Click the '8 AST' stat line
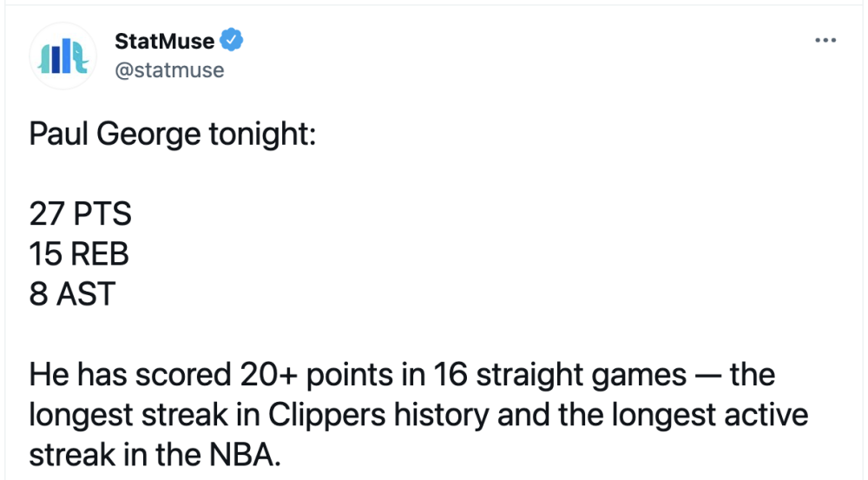The image size is (868, 480). click(72, 294)
